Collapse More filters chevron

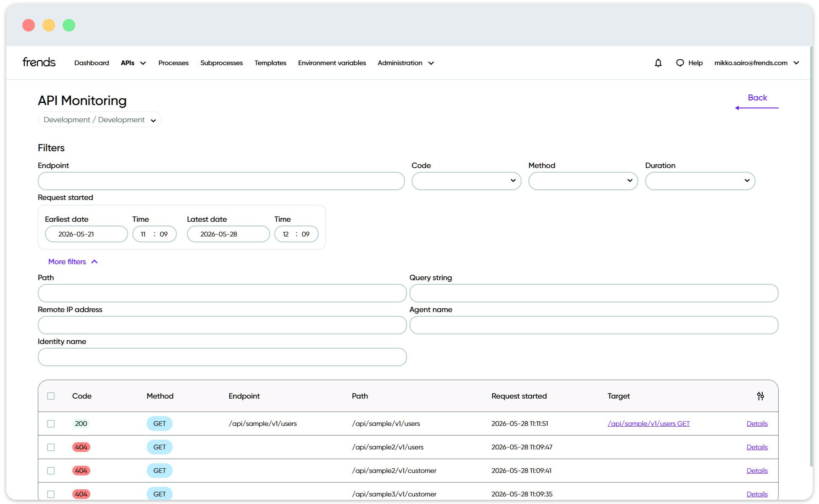coord(94,262)
